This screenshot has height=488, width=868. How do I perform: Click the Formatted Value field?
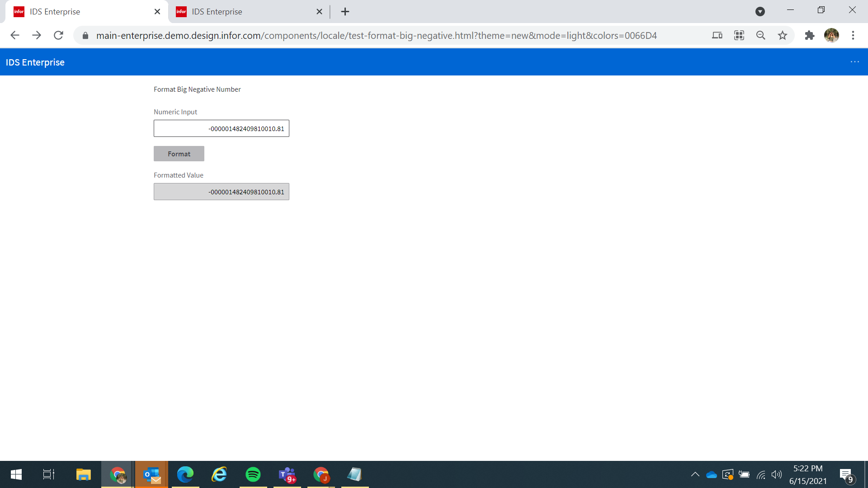[221, 192]
